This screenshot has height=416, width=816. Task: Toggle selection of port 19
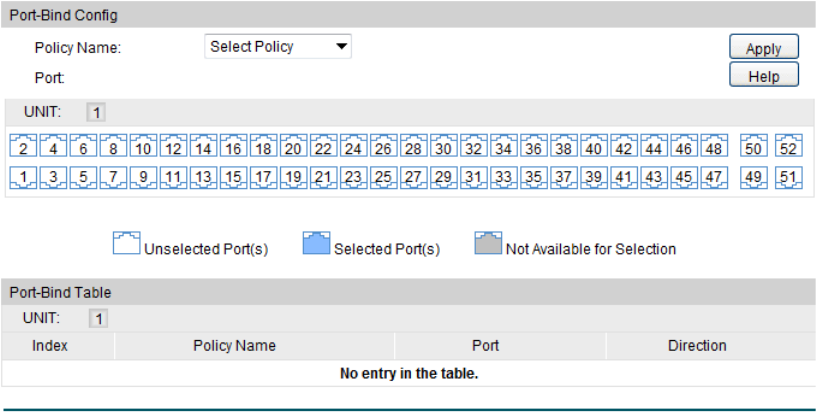tap(294, 178)
